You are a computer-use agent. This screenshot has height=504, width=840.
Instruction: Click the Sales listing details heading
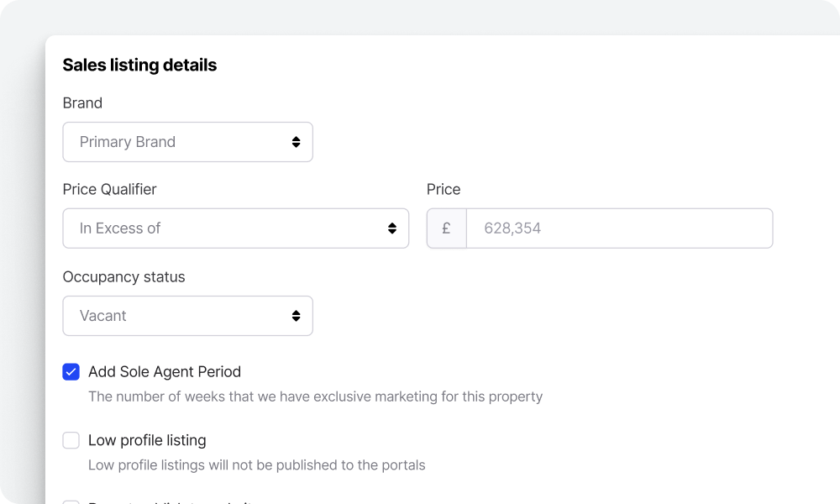pyautogui.click(x=139, y=65)
